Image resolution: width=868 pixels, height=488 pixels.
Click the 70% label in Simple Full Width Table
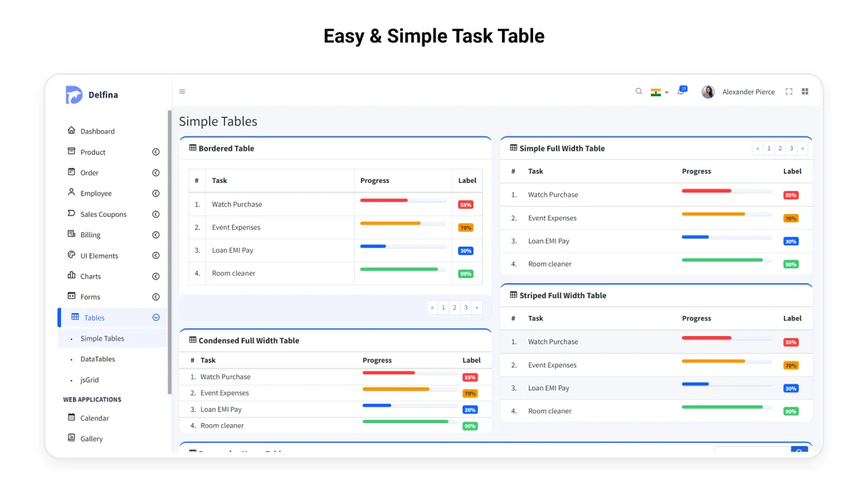791,218
